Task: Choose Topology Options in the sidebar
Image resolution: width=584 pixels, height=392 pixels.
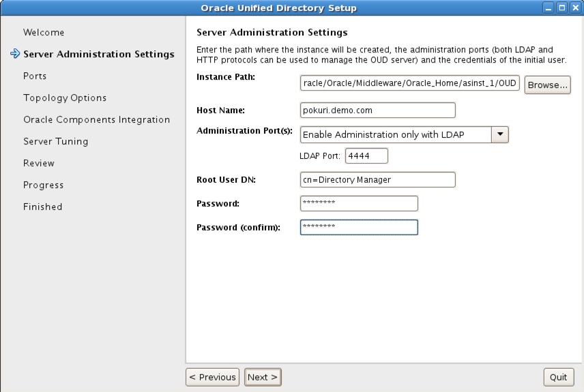Action: pyautogui.click(x=65, y=98)
